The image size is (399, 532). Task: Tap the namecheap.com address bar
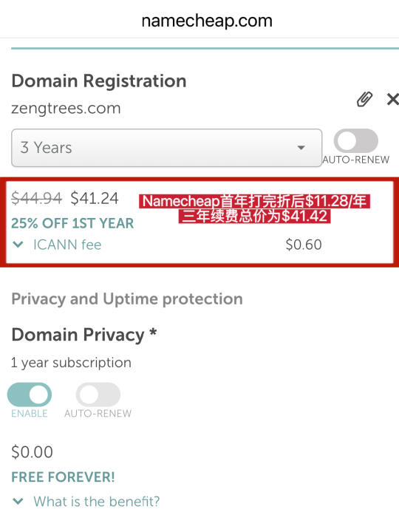207,21
